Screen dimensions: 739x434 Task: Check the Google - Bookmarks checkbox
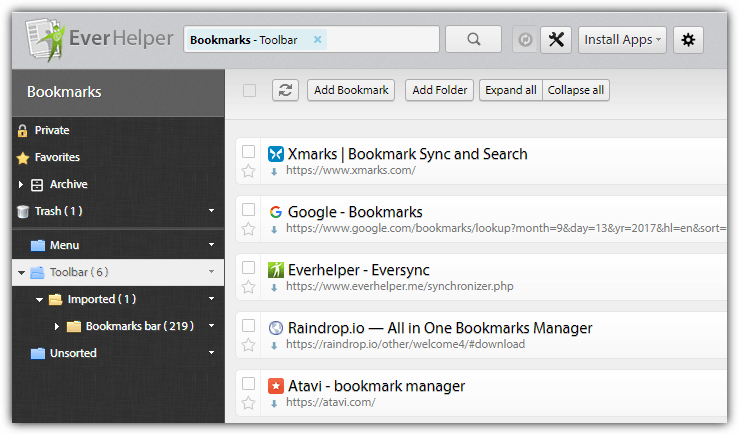[249, 210]
